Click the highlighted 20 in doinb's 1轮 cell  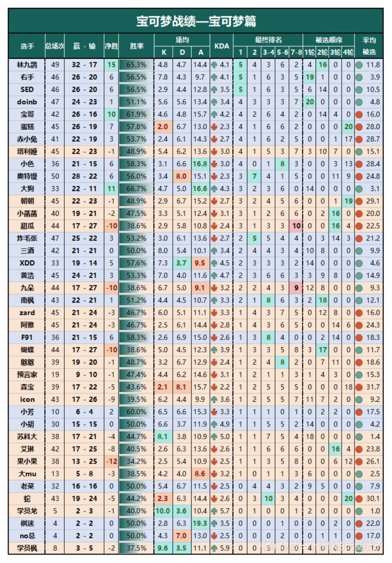310,102
